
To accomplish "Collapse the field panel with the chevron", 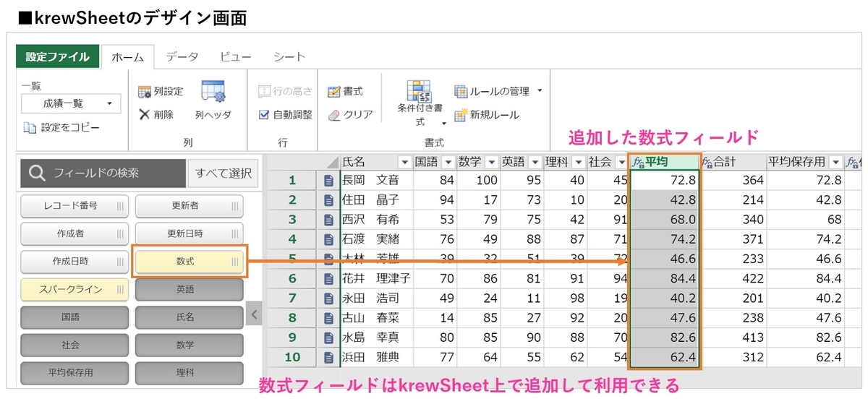I will tap(253, 314).
